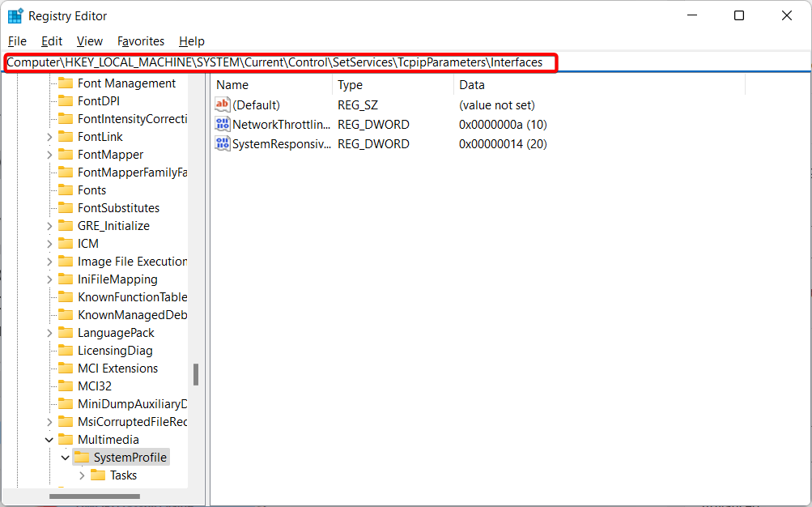Open the View menu
812x507 pixels.
pyautogui.click(x=89, y=40)
